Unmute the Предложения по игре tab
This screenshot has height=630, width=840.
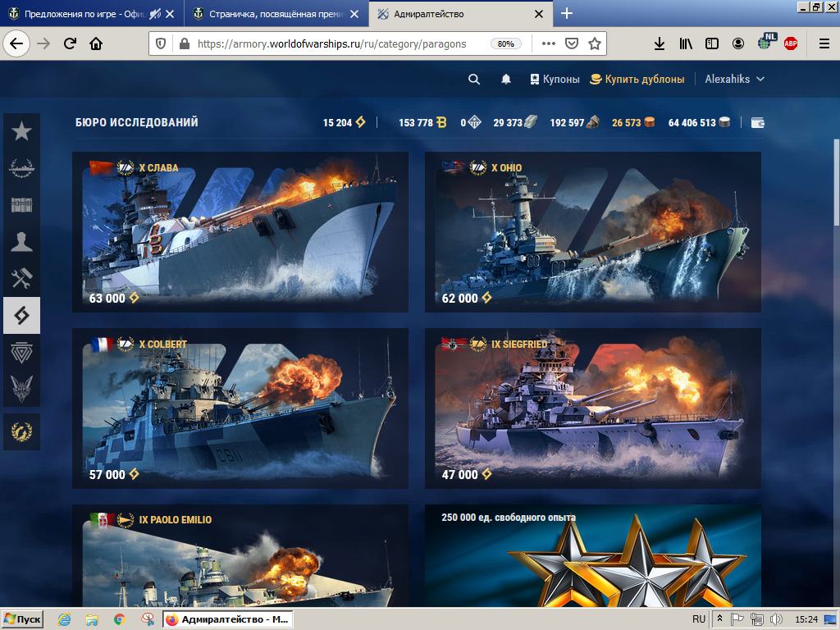[155, 14]
